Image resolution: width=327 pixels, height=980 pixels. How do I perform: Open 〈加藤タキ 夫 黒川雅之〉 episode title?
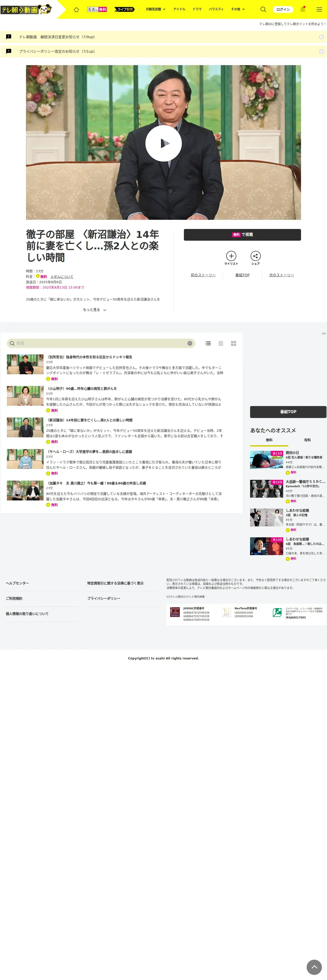(x=96, y=483)
